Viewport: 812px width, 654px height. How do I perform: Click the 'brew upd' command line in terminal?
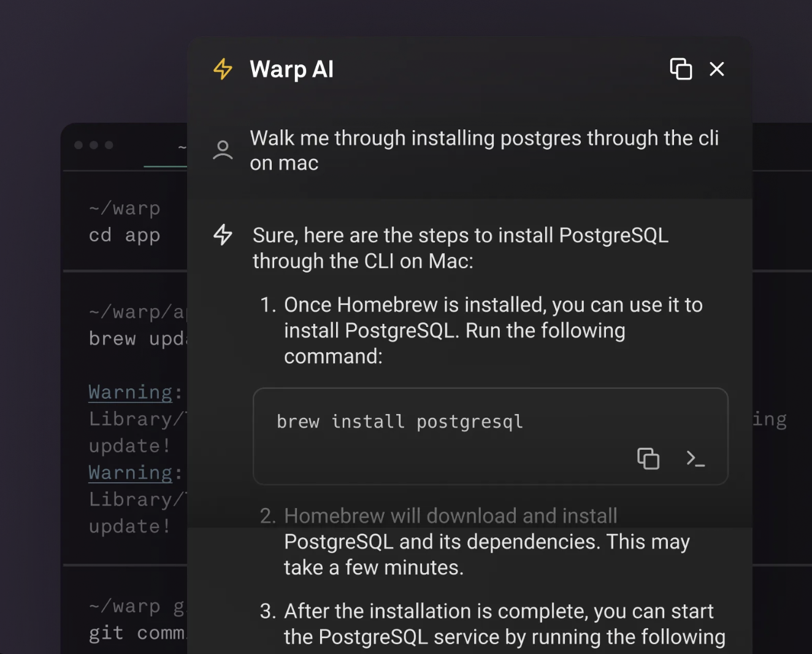(137, 339)
